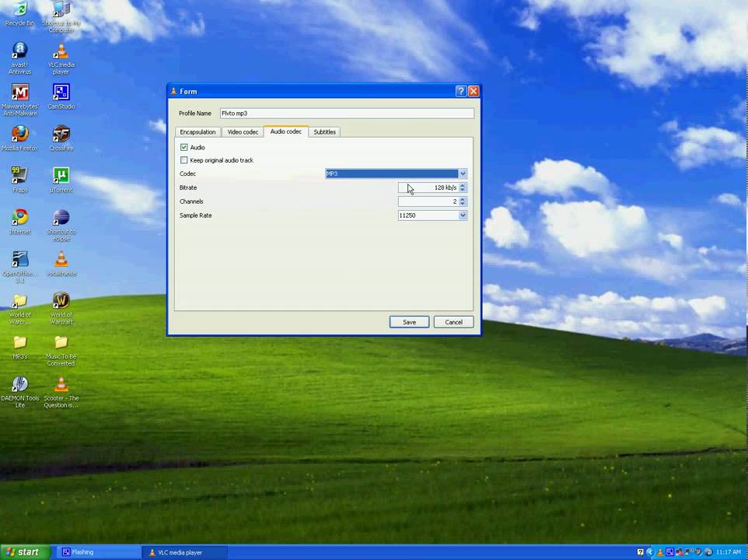Switch to the Subtitles tab
This screenshot has width=748, height=560.
(324, 132)
